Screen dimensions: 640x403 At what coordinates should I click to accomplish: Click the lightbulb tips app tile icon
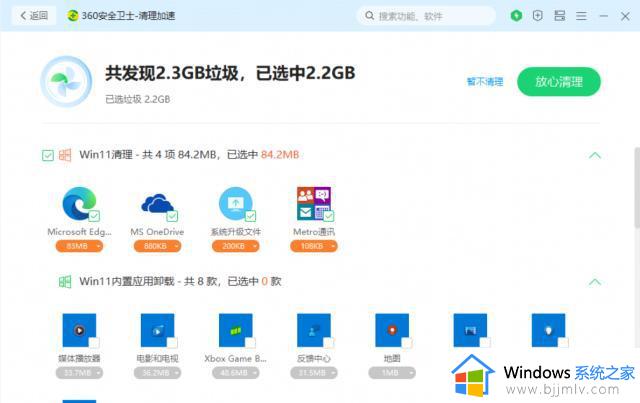pyautogui.click(x=549, y=330)
